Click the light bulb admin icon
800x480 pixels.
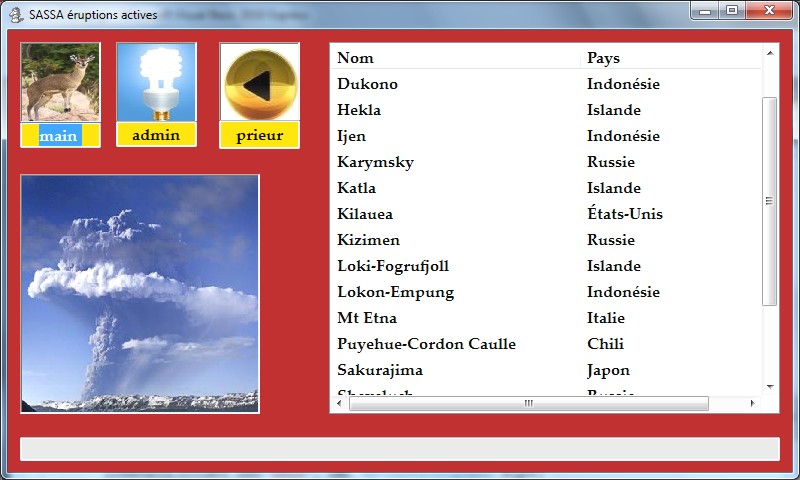click(156, 82)
